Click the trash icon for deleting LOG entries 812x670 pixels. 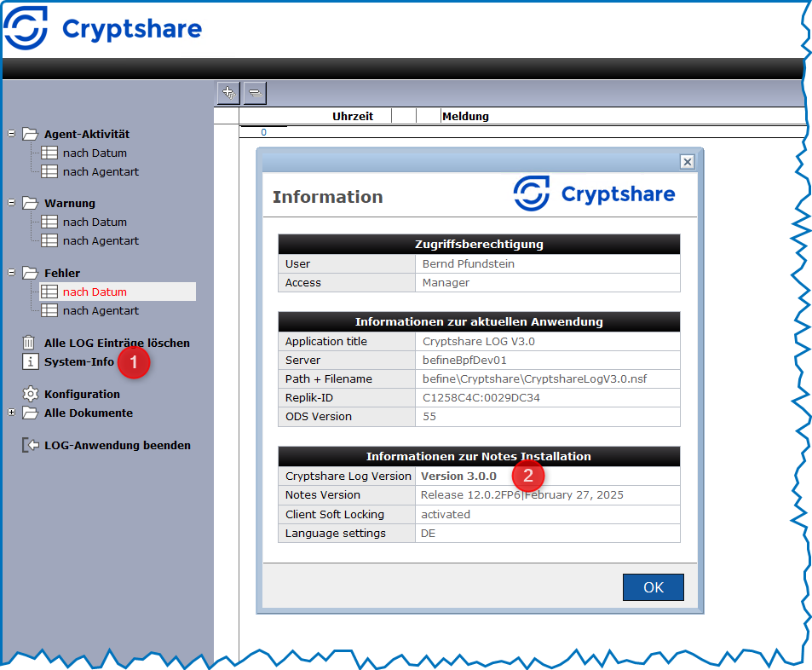(30, 343)
